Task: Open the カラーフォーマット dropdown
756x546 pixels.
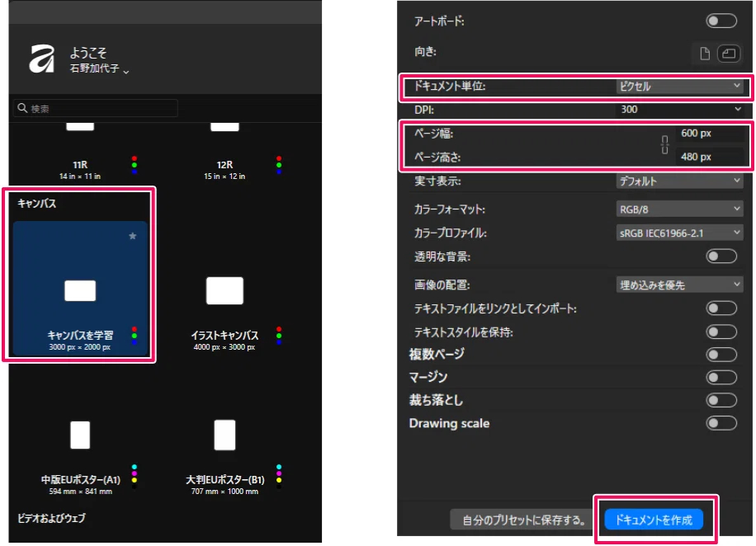Action: [679, 209]
